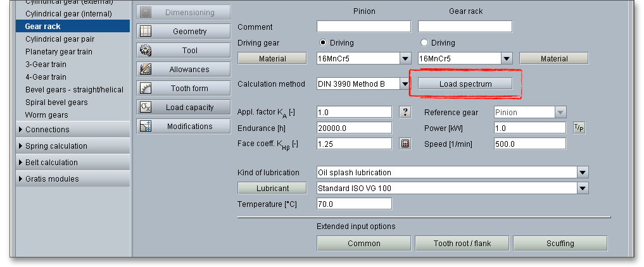644x267 pixels.
Task: Open the Load capacity section
Action: click(184, 108)
